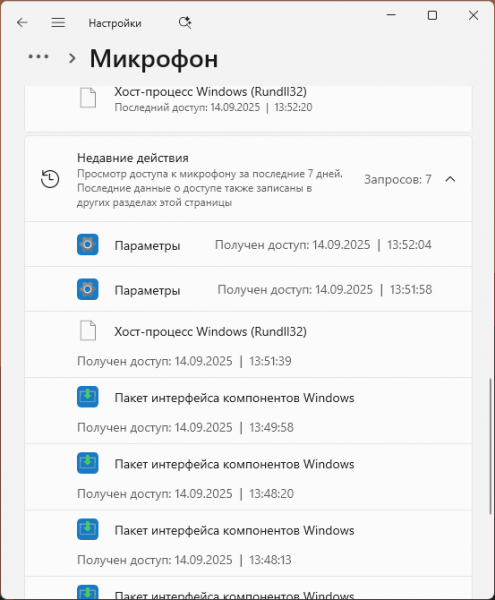Click package icon for entry at 13:49:58
Viewport: 495px width, 600px height.
[x=88, y=397]
